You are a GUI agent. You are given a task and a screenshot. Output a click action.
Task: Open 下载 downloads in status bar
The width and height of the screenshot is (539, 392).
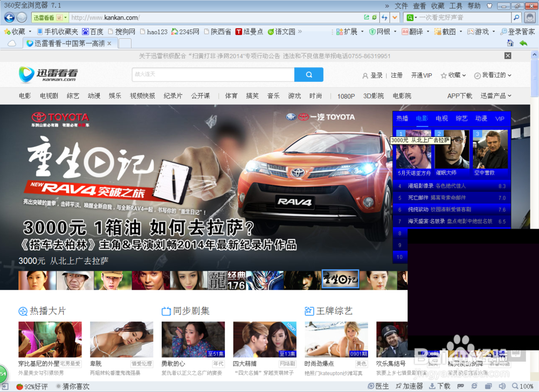(x=440, y=386)
